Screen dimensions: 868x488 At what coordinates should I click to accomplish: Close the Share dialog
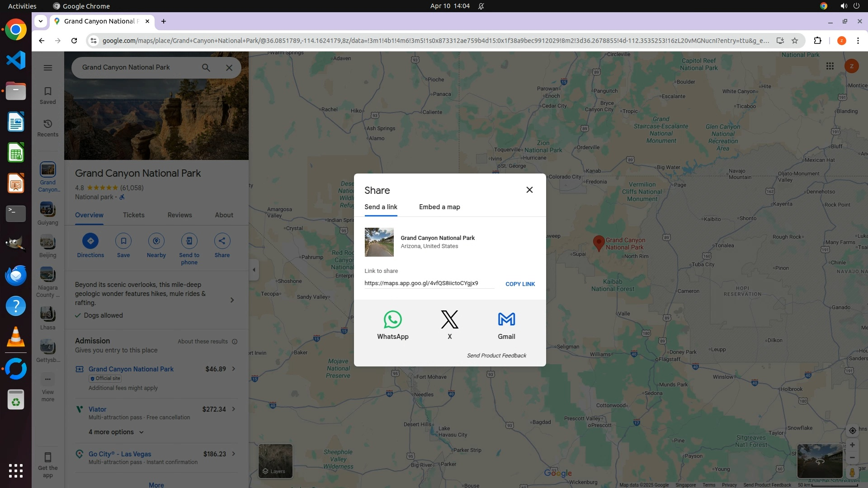tap(529, 190)
